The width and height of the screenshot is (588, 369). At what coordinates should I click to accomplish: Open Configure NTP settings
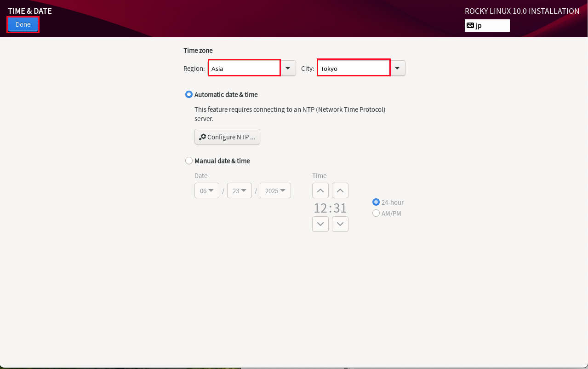click(227, 137)
